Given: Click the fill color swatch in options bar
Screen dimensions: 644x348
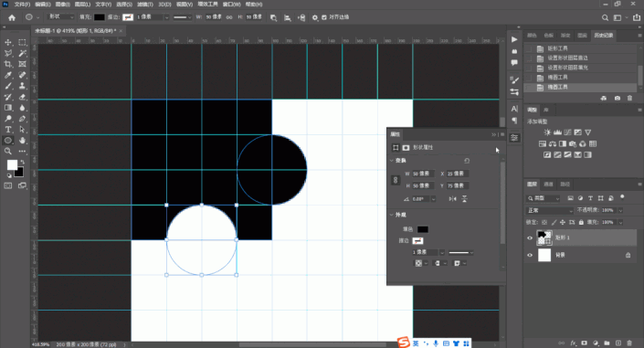Looking at the screenshot, I should 99,17.
